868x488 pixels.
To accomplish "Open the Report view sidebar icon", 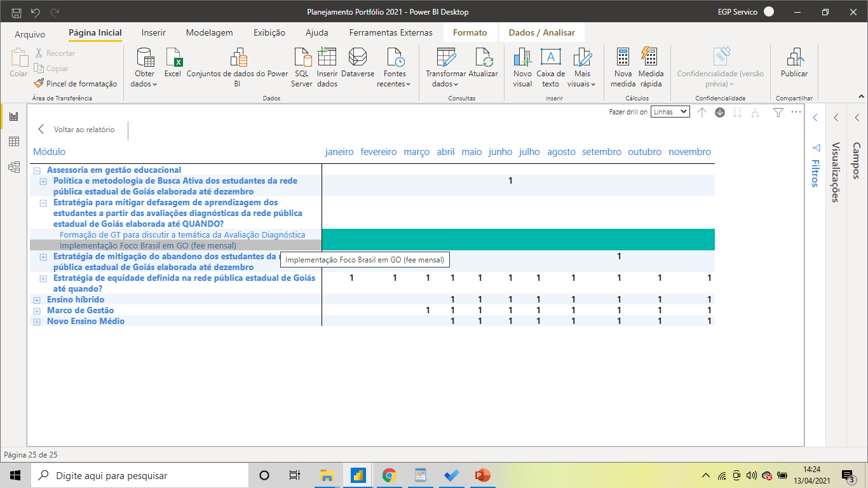I will click(x=13, y=116).
